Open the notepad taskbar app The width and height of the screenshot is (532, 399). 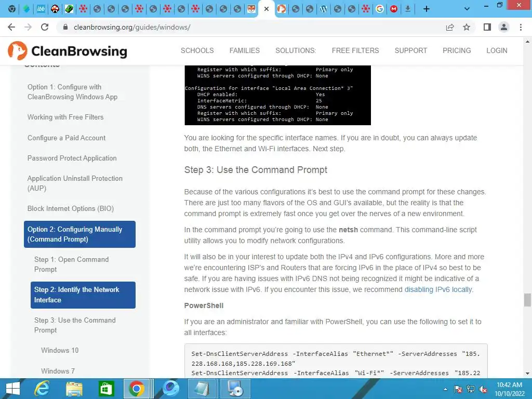point(203,389)
